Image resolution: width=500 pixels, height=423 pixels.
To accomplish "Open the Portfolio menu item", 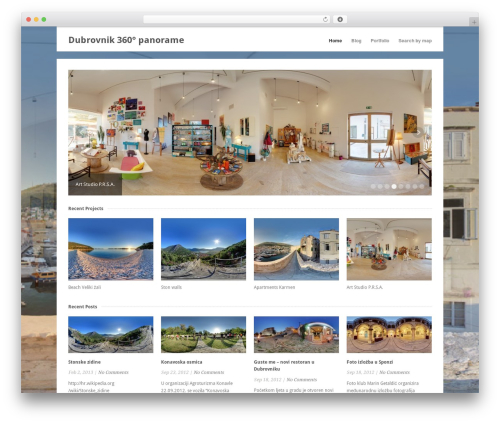I will click(x=380, y=41).
